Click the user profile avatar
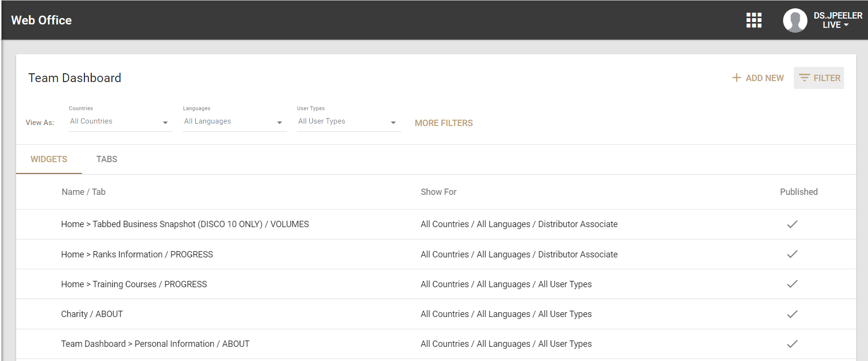Viewport: 868px width, 361px height. pos(795,21)
